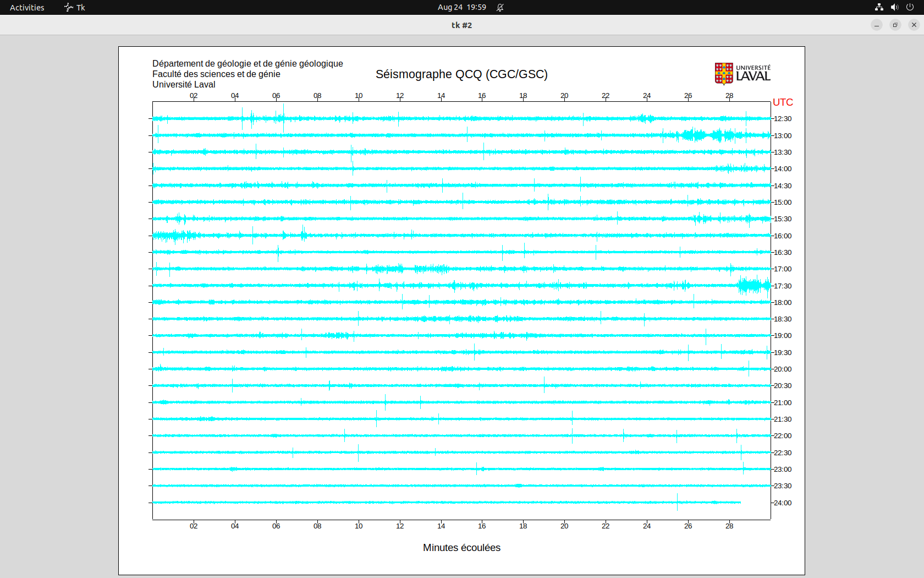The height and width of the screenshot is (578, 924).
Task: Minimize the tk #2 window
Action: click(877, 25)
